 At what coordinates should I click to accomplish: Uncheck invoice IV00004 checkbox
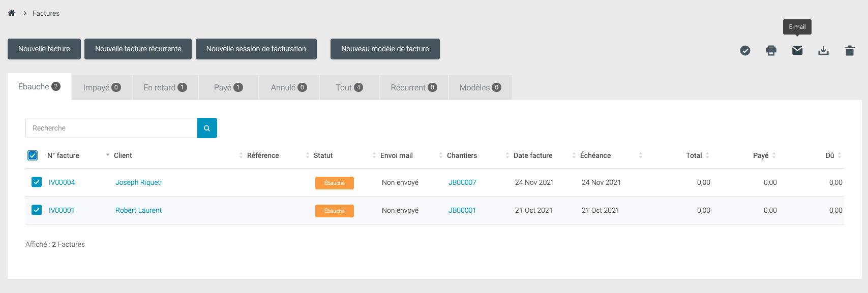[x=37, y=182]
